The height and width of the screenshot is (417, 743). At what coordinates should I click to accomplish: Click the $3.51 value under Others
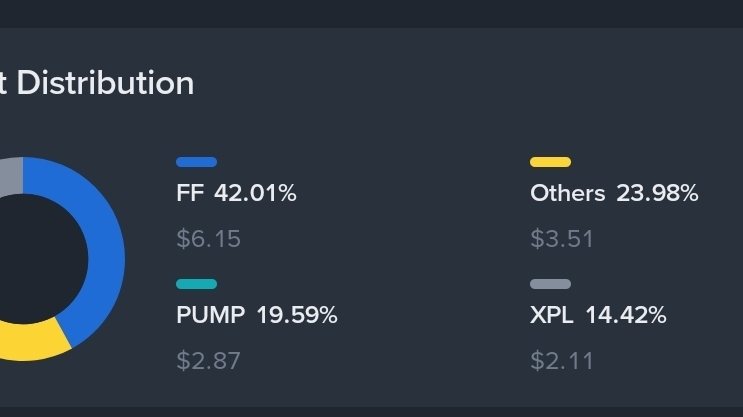[562, 238]
